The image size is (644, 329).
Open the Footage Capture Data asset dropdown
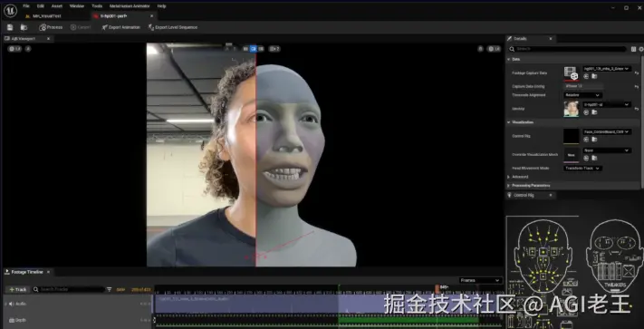coord(607,69)
